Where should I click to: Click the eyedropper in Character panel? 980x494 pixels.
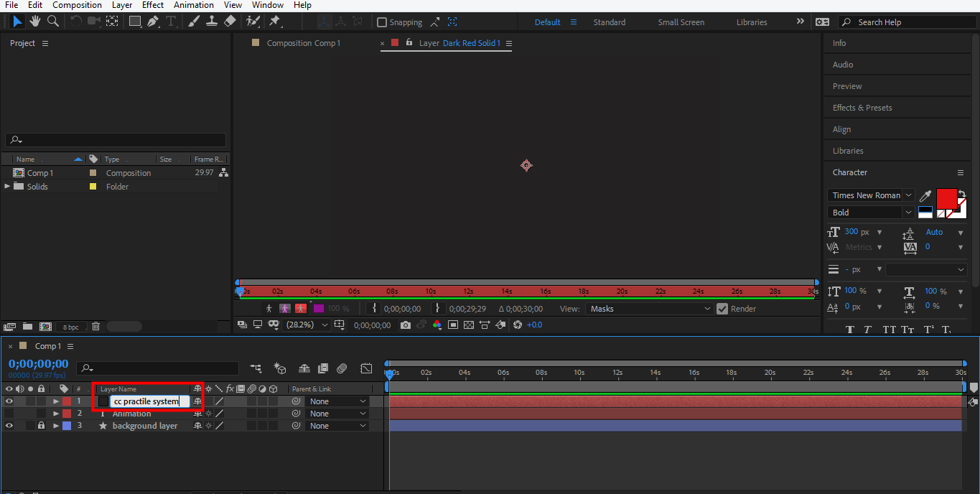925,196
